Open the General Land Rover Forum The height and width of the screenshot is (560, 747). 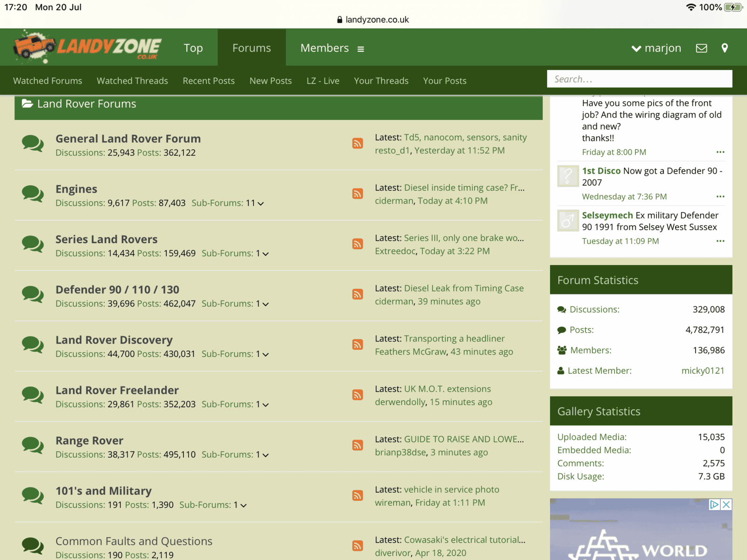click(x=128, y=139)
